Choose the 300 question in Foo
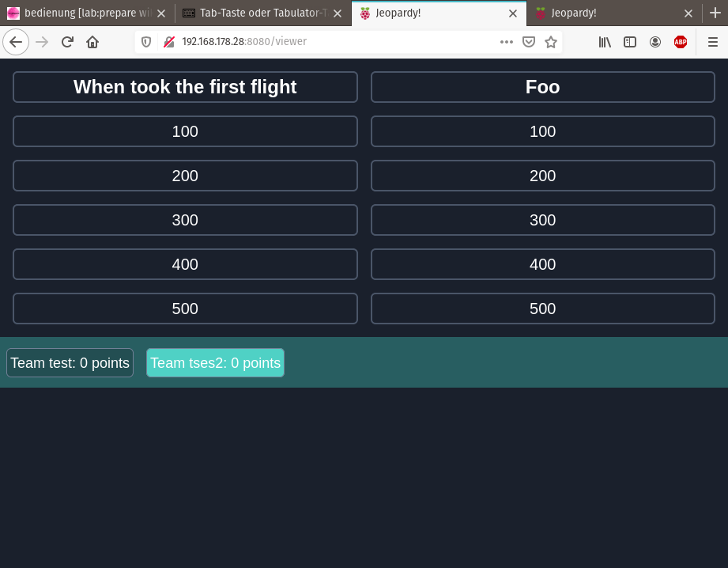The height and width of the screenshot is (568, 728). [543, 220]
